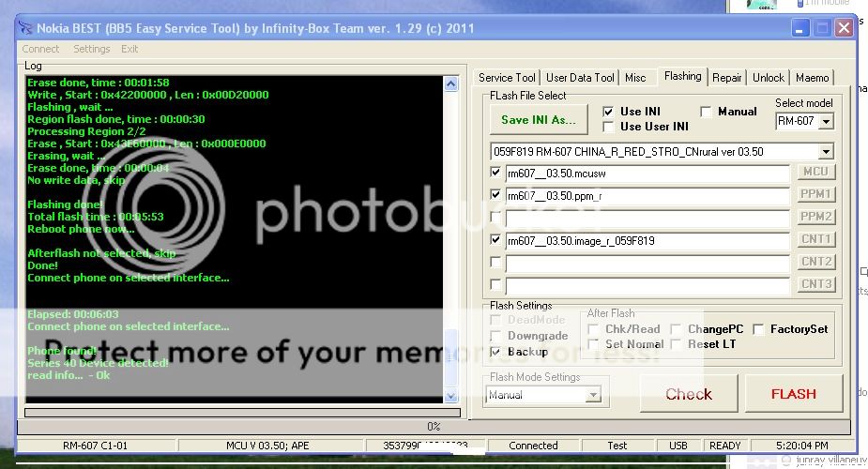Switch to the Unlock tab
Viewport: 868px width, 469px height.
pos(768,78)
